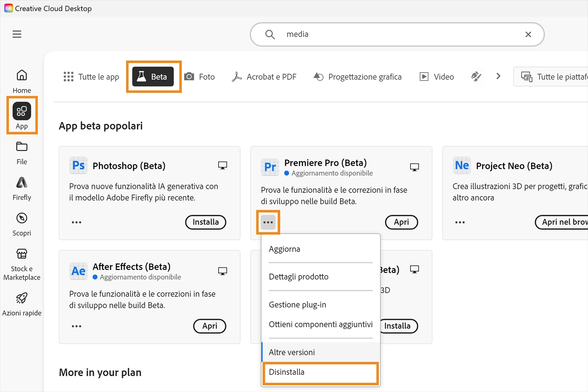588x392 pixels.
Task: Click inside the media search field
Action: point(367,34)
